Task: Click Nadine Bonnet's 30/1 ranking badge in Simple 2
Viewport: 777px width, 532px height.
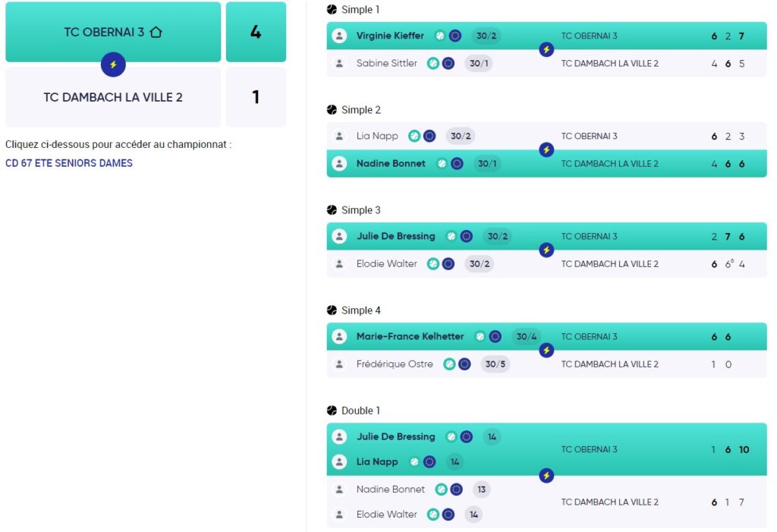Action: [x=486, y=164]
